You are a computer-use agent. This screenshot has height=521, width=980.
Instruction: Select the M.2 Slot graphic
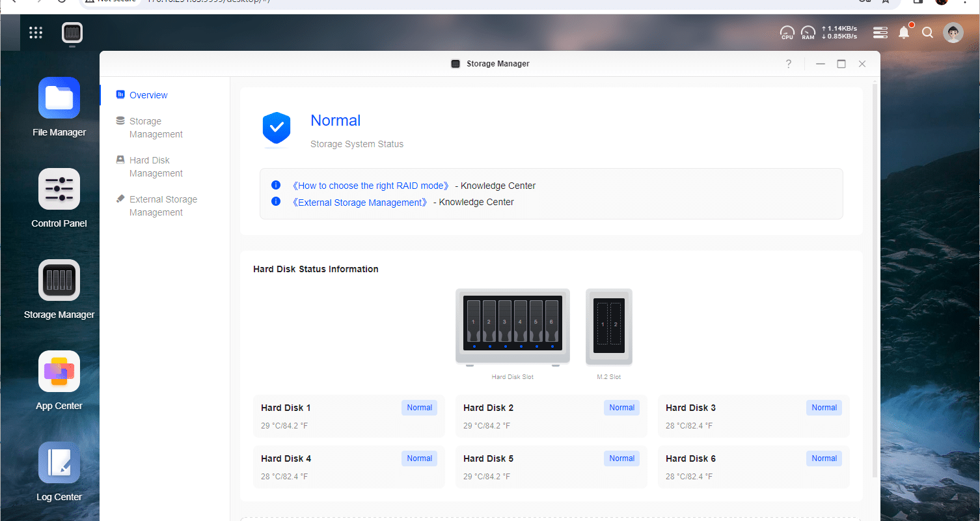click(x=609, y=326)
